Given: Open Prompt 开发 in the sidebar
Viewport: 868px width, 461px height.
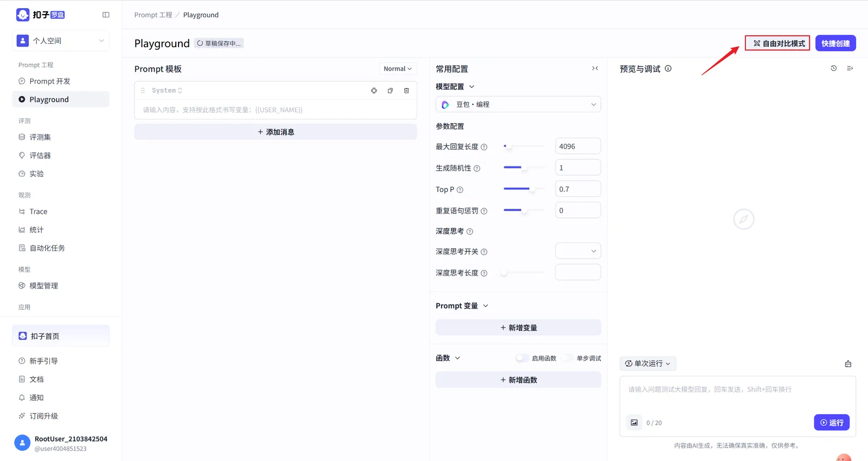Looking at the screenshot, I should click(x=61, y=81).
